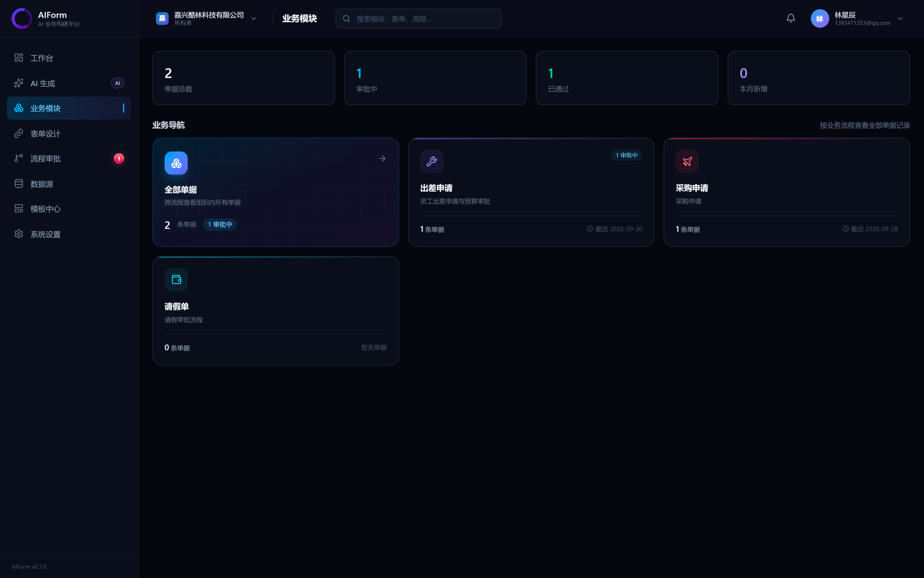The height and width of the screenshot is (578, 924).
Task: Select the 业务模块 sidebar item
Action: (69, 108)
